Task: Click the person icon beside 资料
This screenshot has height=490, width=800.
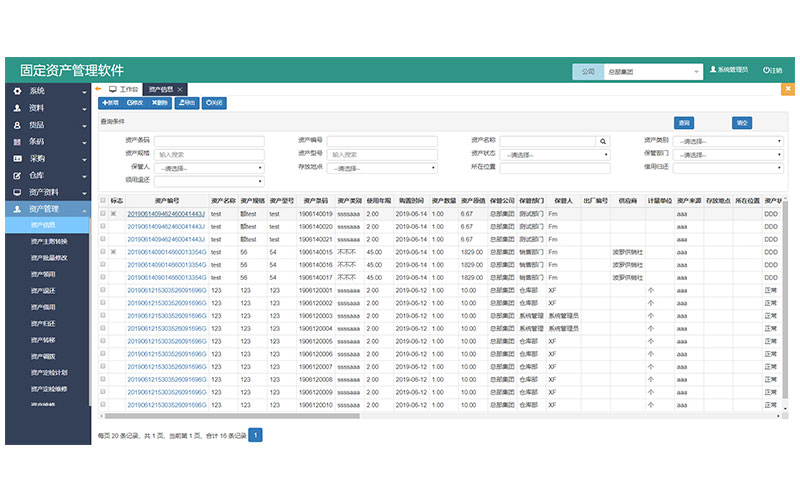Action: tap(17, 108)
